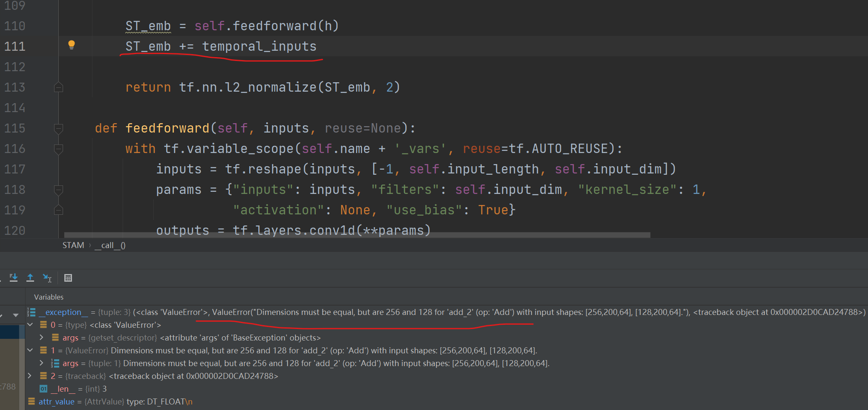Click the lightbulb intention icon on line 111

tap(72, 45)
